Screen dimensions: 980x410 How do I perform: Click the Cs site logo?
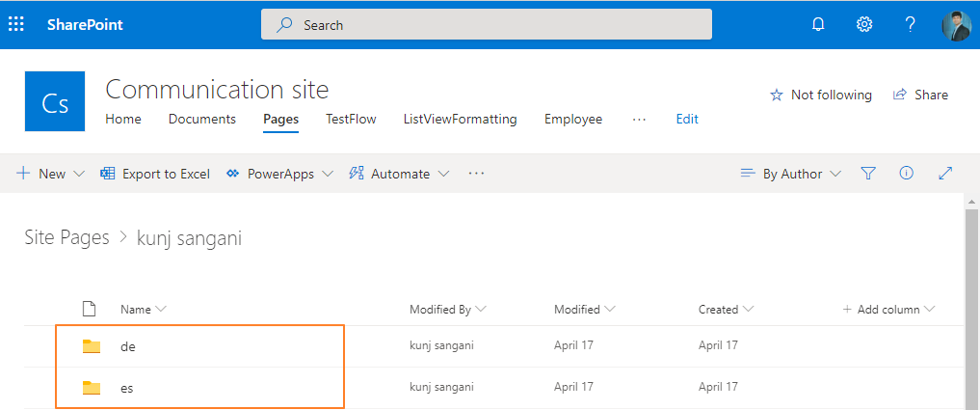[x=54, y=101]
